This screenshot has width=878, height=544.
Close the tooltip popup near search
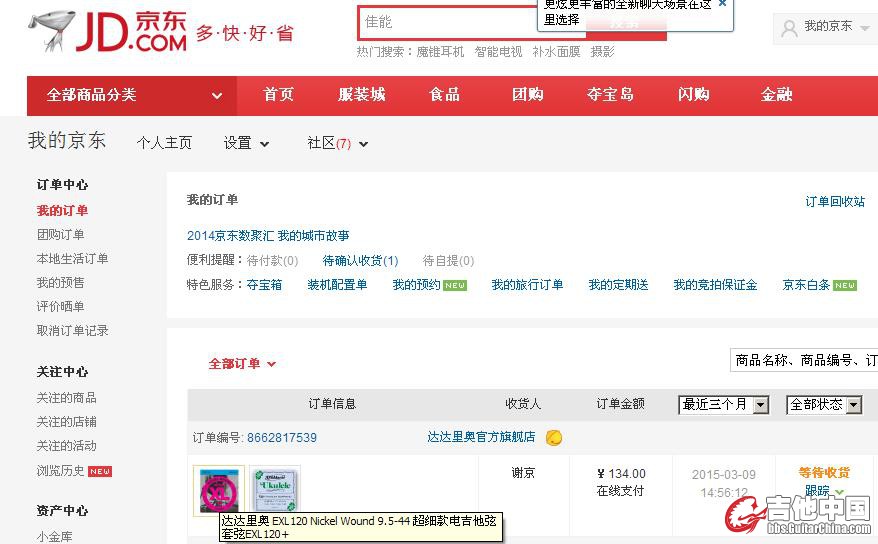coord(722,3)
